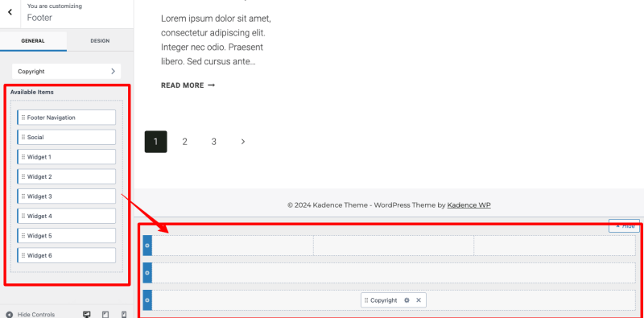Click the Copyright drag handle in builder
Screen dimensions: 644x318
click(366, 300)
